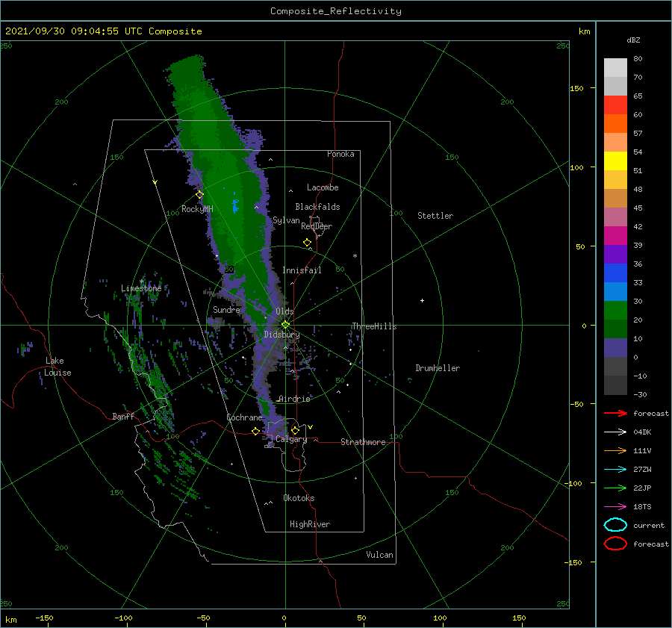
Task: Click the Cochrane label
Action: (244, 417)
